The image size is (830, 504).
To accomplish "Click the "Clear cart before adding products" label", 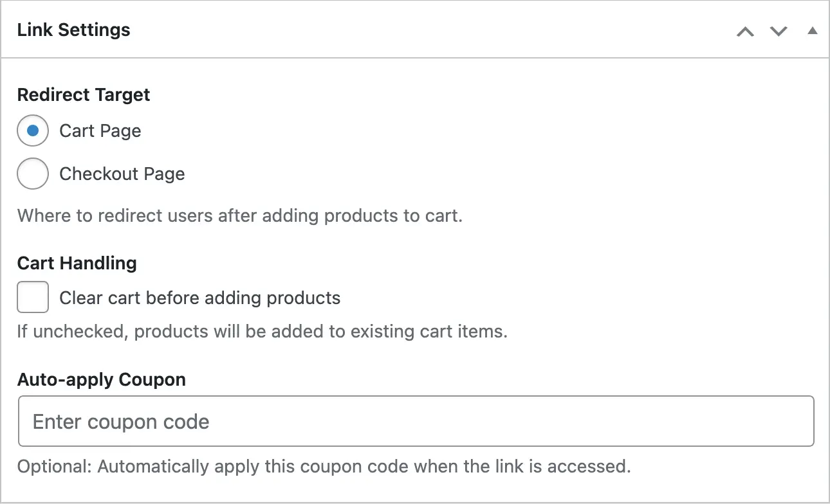I will click(x=199, y=298).
